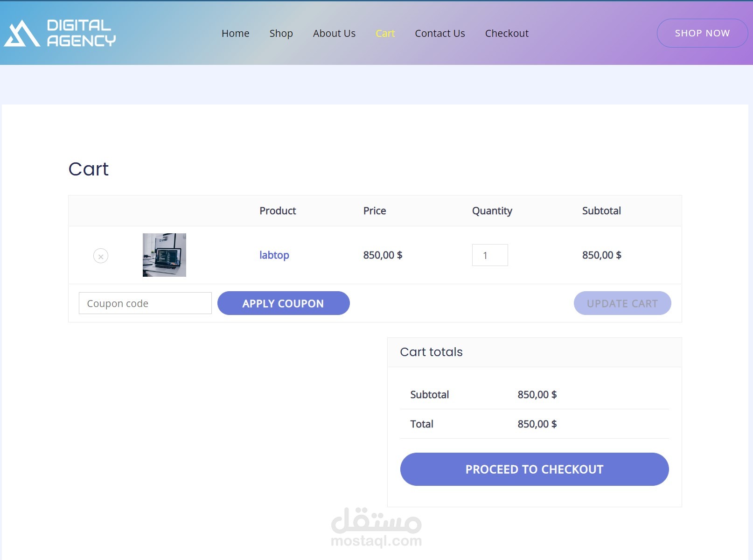Proceed to checkout via the big button
The image size is (753, 560).
[x=534, y=469]
